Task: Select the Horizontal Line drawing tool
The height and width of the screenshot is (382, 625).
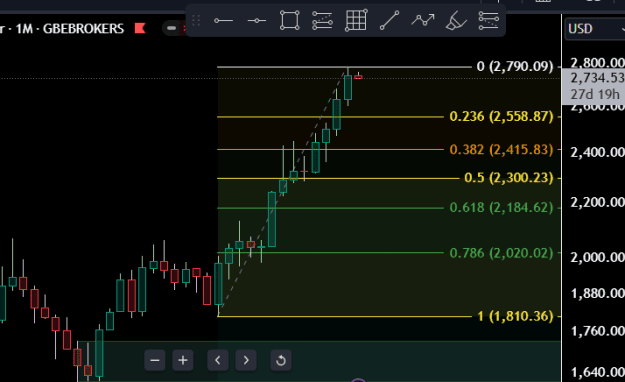Action: (x=256, y=20)
